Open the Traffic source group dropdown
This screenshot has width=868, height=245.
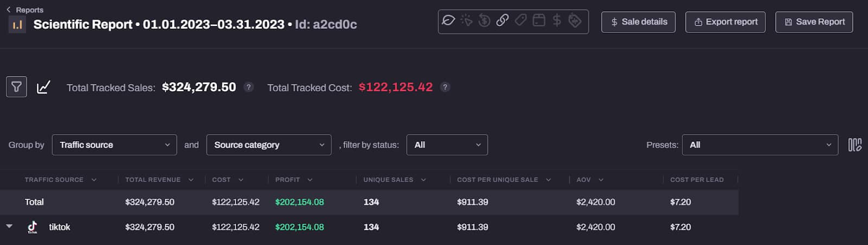point(114,145)
